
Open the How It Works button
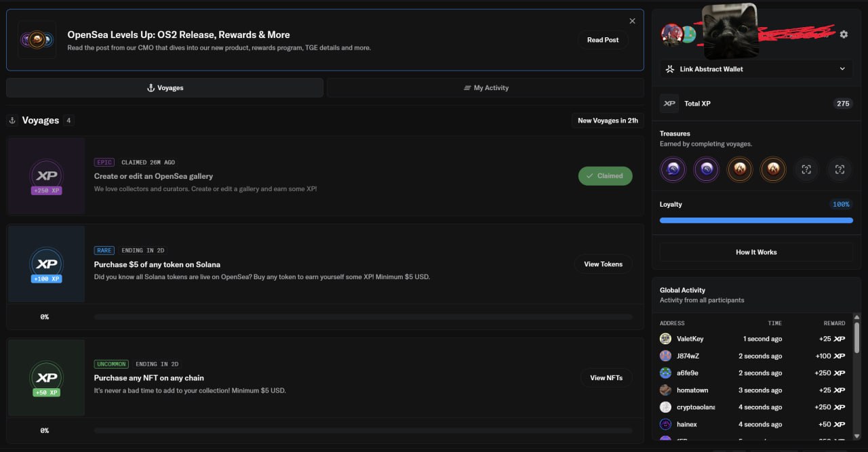click(x=756, y=252)
